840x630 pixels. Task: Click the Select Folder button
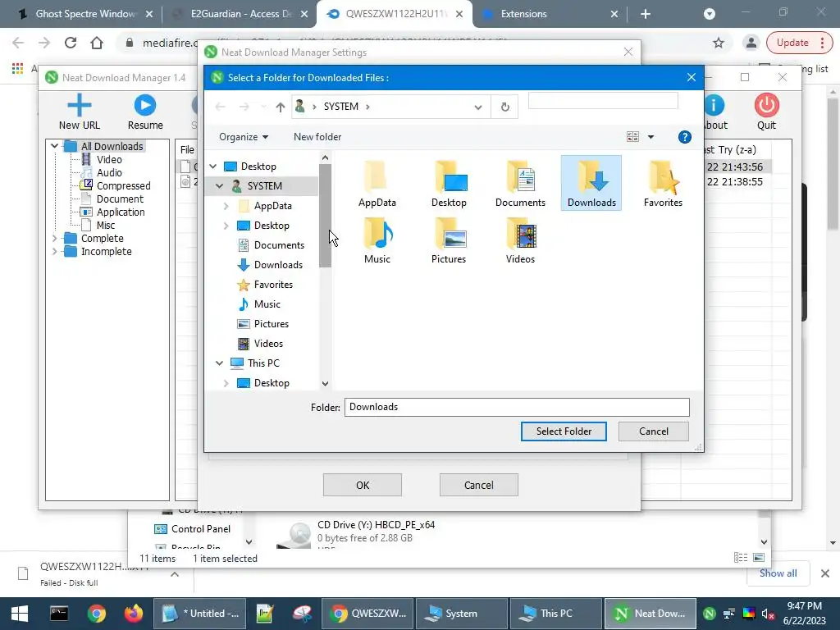(x=564, y=431)
